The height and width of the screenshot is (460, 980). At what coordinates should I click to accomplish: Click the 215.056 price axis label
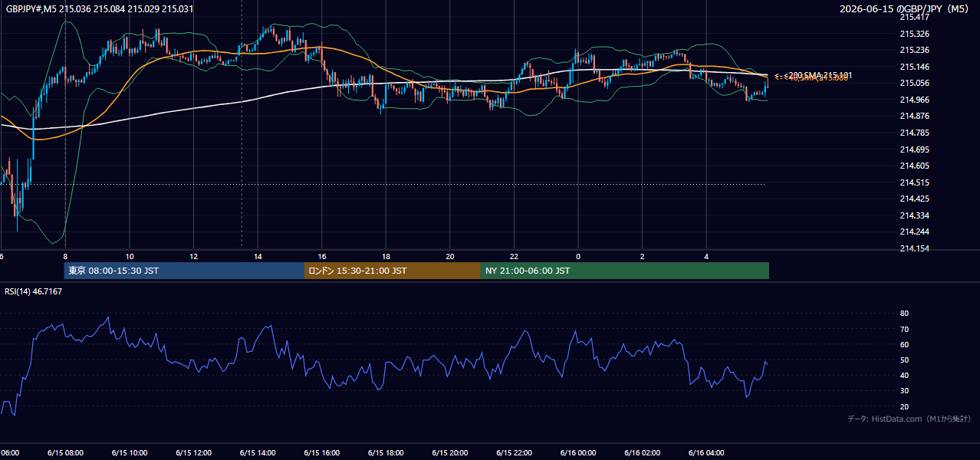click(x=915, y=83)
